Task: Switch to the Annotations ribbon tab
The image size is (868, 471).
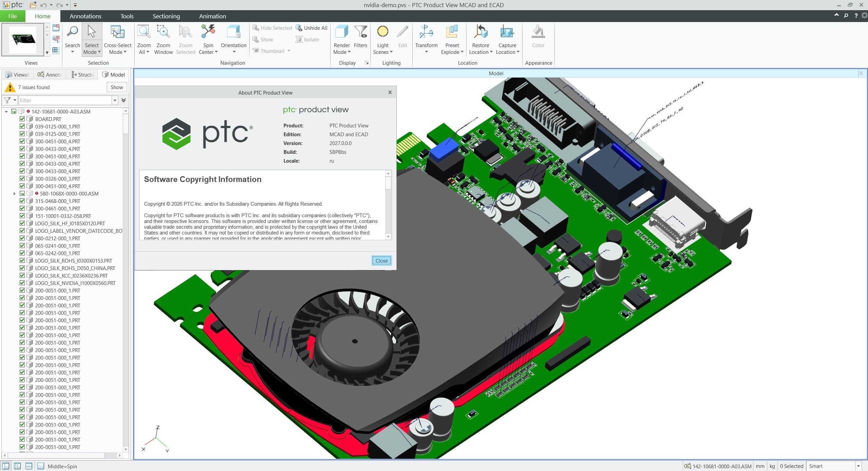Action: point(85,16)
